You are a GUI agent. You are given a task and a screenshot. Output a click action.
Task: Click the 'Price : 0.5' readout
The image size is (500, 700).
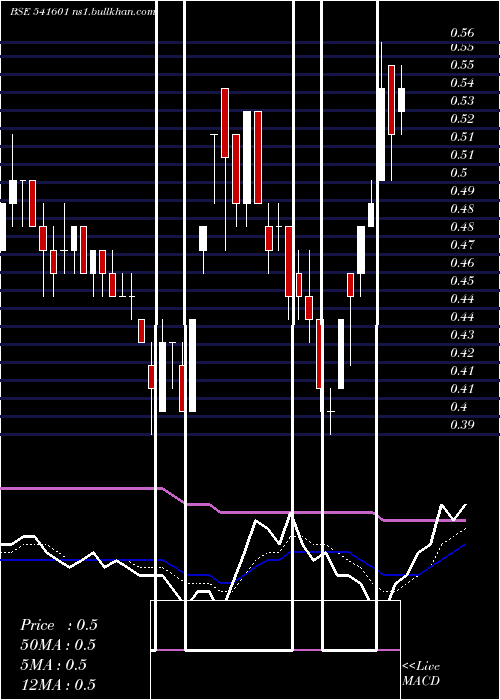58,625
